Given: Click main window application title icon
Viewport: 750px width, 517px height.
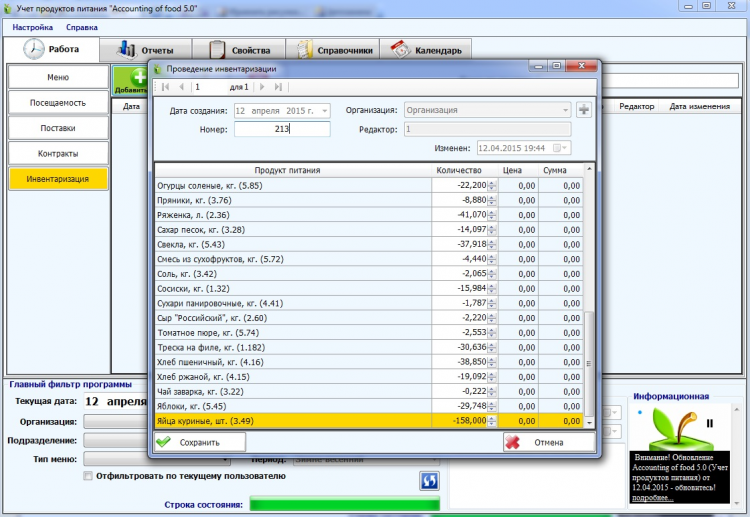Looking at the screenshot, I should tap(7, 8).
